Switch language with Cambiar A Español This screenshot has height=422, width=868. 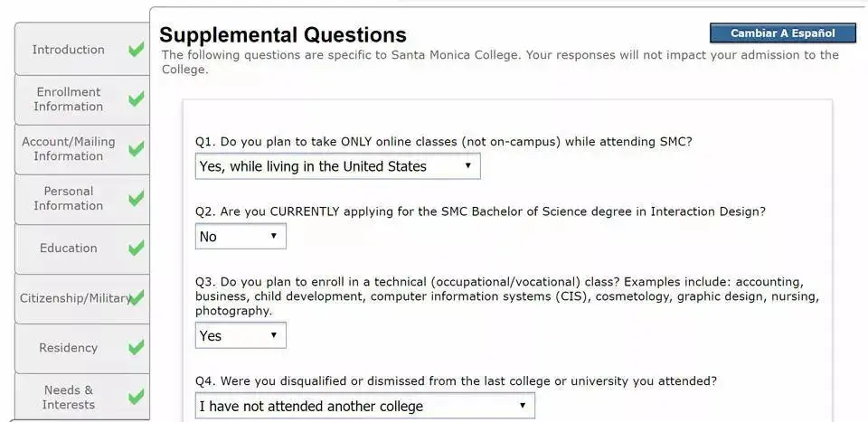(782, 33)
